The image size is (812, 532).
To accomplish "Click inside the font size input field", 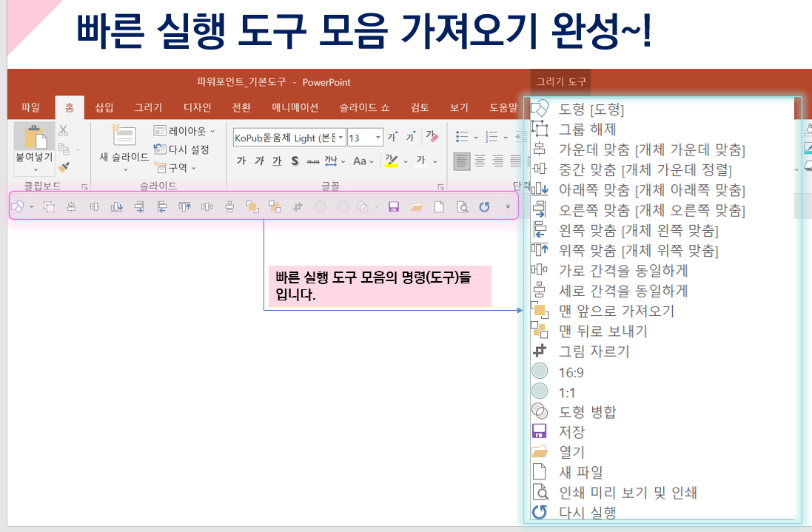I will point(356,137).
